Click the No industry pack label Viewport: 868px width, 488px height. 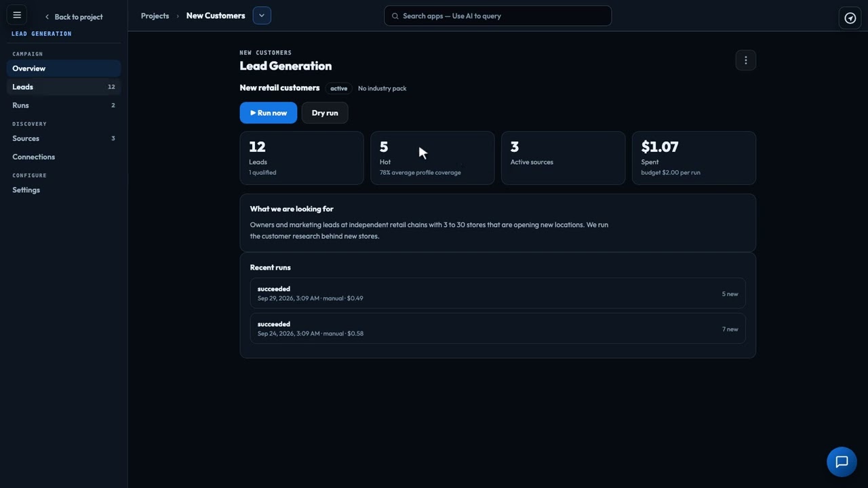point(382,88)
